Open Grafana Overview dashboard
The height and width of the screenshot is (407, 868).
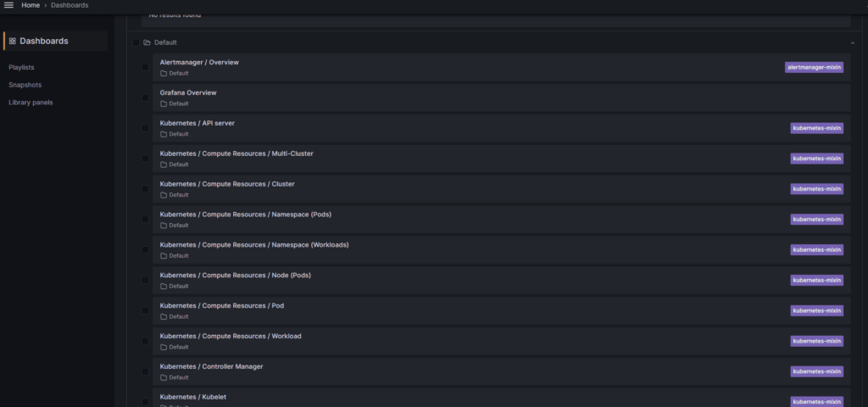(188, 92)
